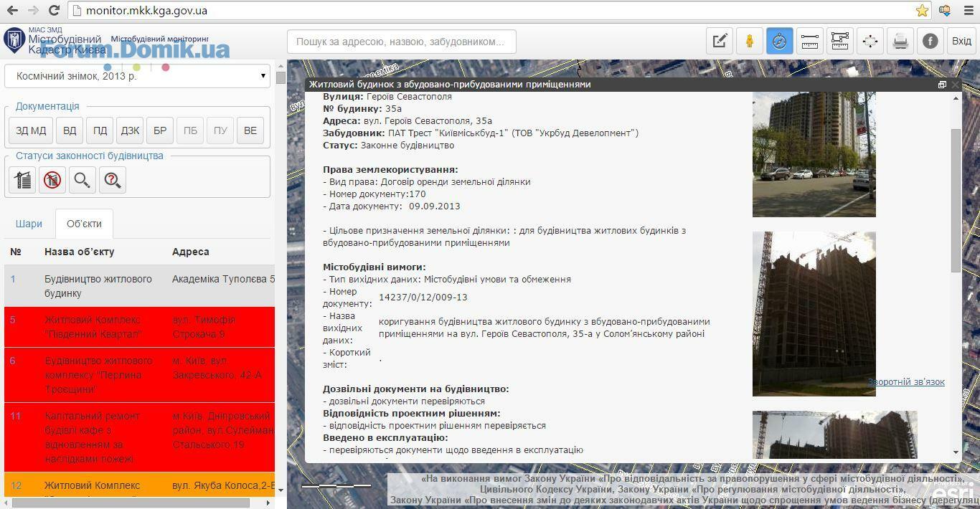The image size is (980, 509).
Task: Toggle the ДЗК documentation button
Action: click(130, 130)
